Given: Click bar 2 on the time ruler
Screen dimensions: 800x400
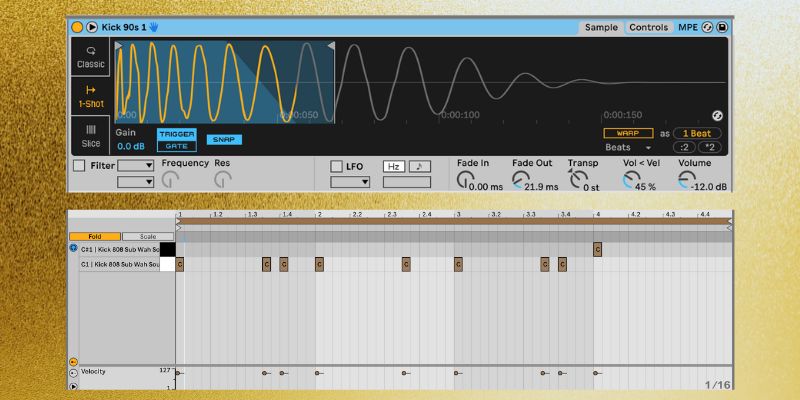Looking at the screenshot, I should click(x=319, y=215).
